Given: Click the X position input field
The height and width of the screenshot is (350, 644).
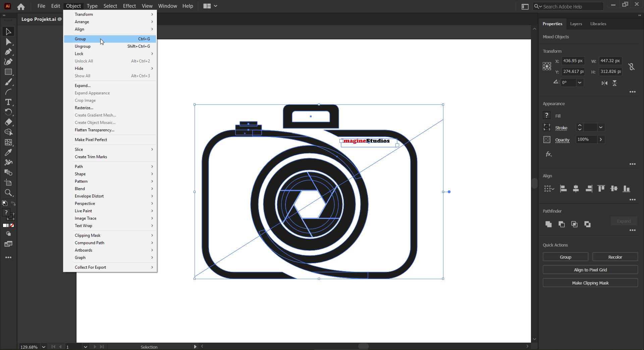Looking at the screenshot, I should coord(573,61).
